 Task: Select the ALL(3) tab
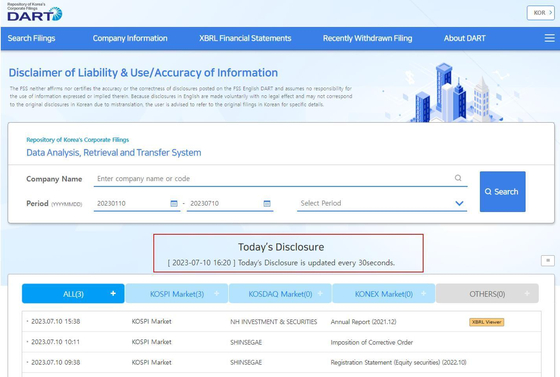point(73,294)
